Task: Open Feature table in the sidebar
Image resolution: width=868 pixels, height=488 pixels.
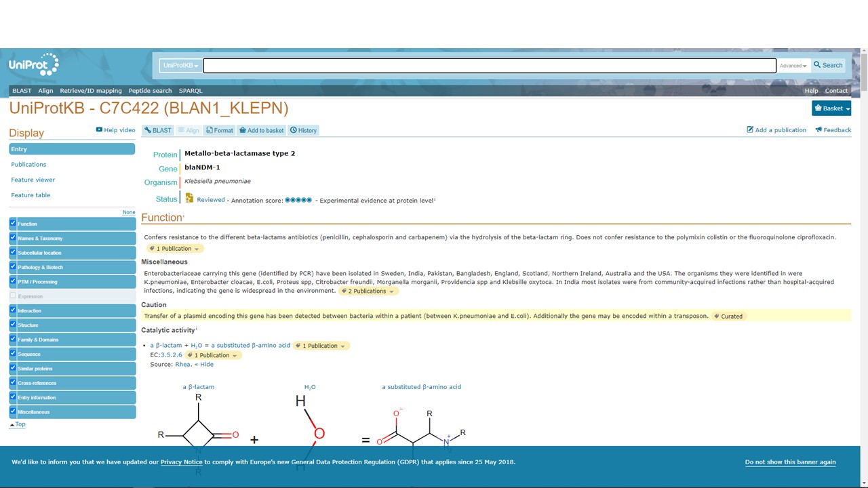Action: click(31, 195)
